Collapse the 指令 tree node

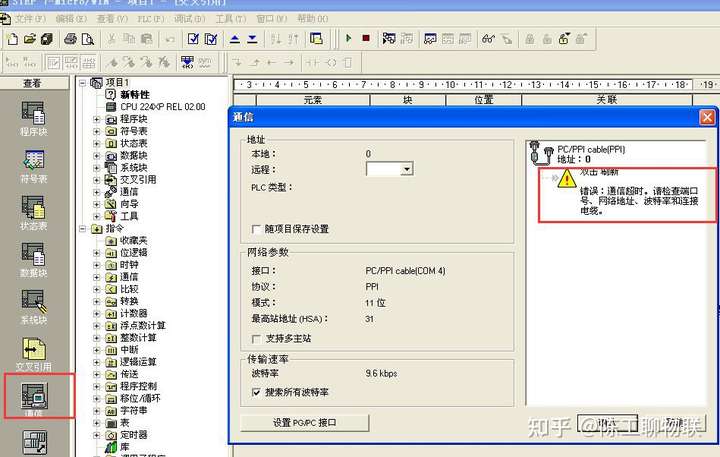point(82,228)
